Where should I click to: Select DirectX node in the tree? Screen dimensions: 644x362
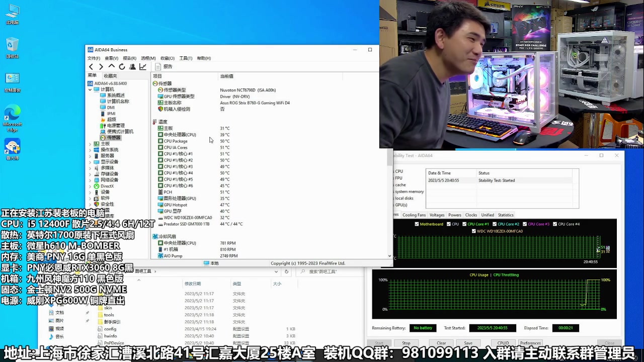pos(104,186)
